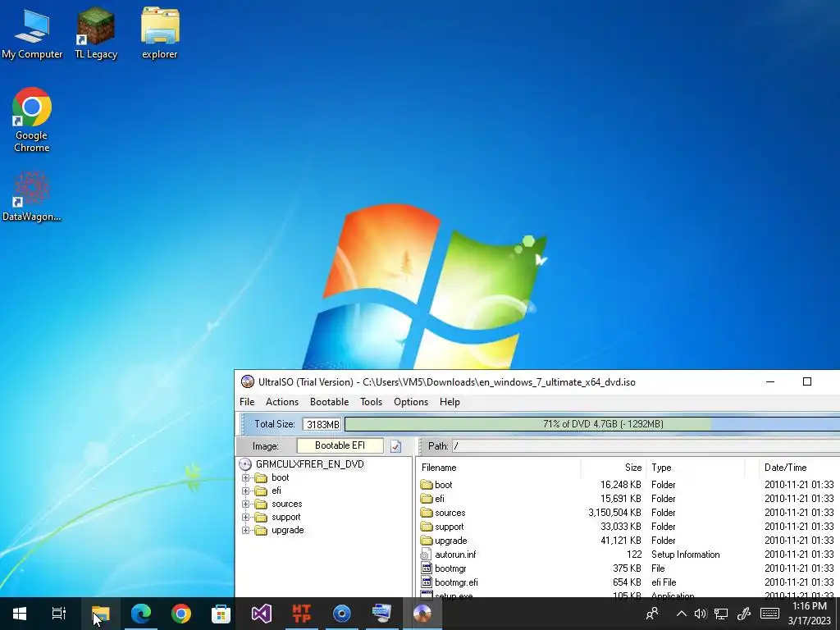Click the volume speaker tray icon
Screen dimensions: 840x630
701,614
